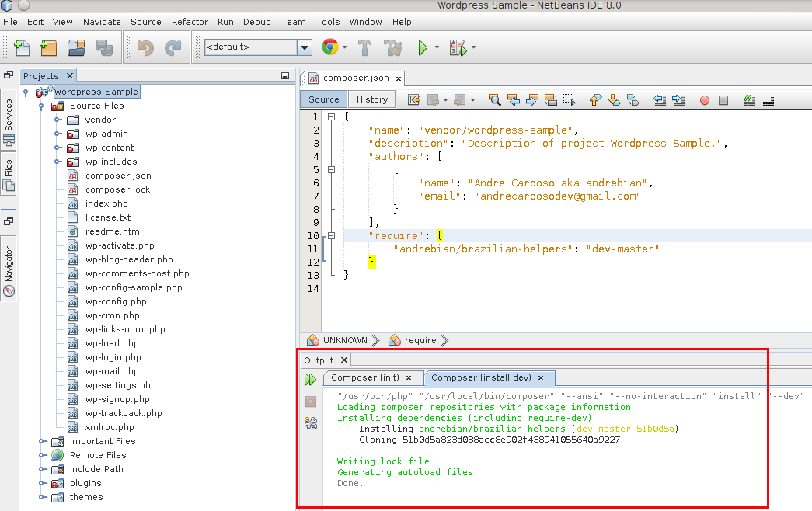Click the Save All toolbar icon
This screenshot has height=511, width=812.
[x=104, y=47]
